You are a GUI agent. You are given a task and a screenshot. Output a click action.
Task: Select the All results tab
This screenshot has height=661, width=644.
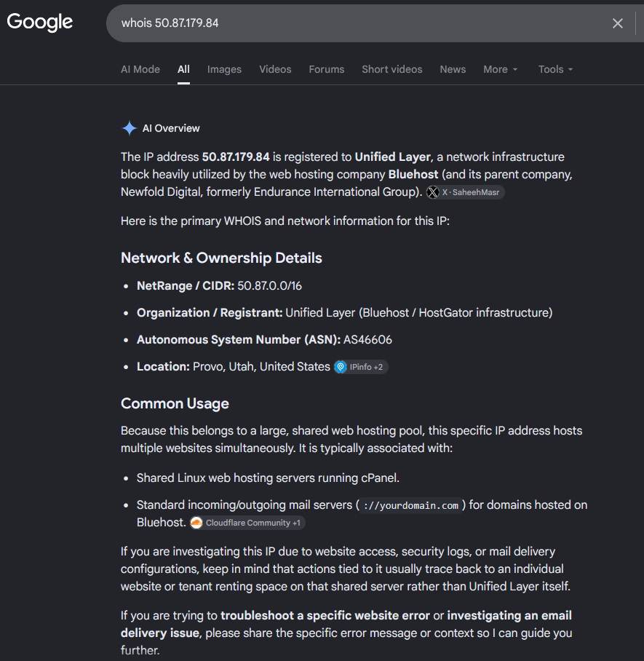183,69
